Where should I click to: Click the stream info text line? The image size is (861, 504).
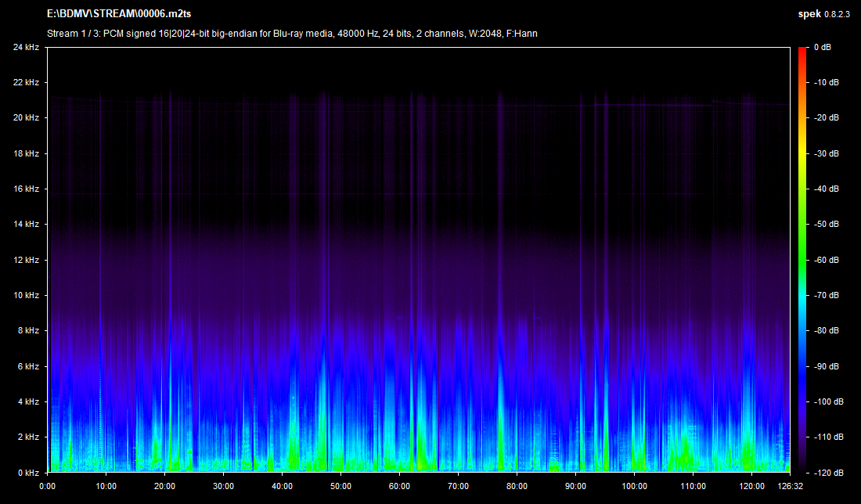pyautogui.click(x=292, y=34)
